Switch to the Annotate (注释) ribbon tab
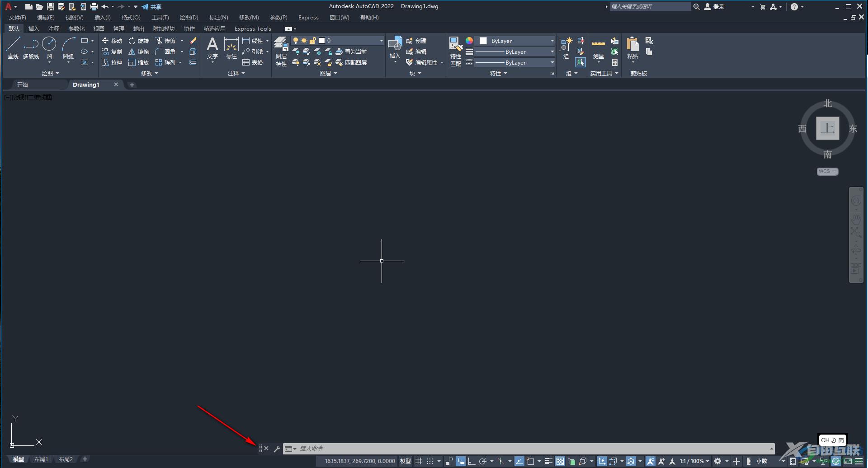Image resolution: width=868 pixels, height=468 pixels. 54,28
